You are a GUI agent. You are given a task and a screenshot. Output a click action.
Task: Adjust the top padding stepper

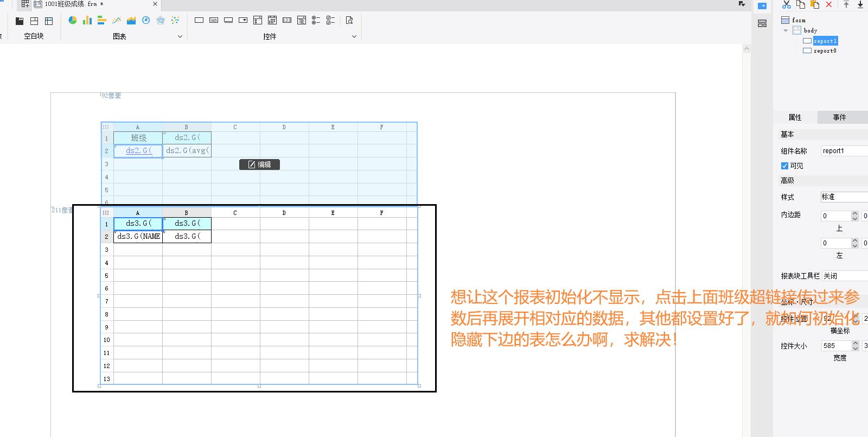tap(855, 216)
